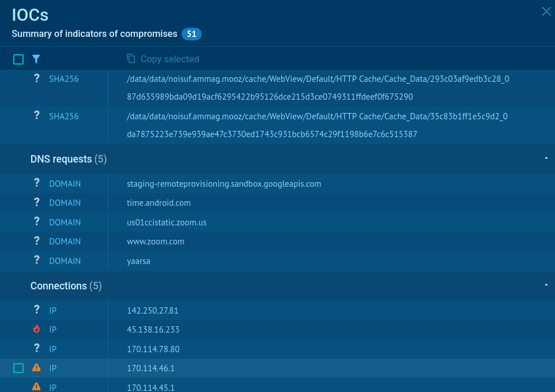Click the question mark icon beside 142.250.27.81
The width and height of the screenshot is (555, 392).
(36, 310)
